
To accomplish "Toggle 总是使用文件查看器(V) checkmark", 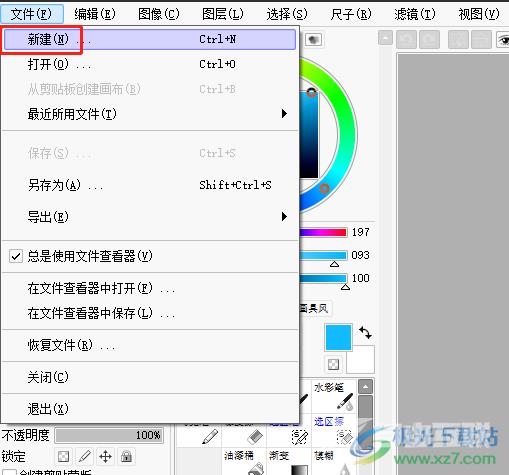I will click(16, 256).
